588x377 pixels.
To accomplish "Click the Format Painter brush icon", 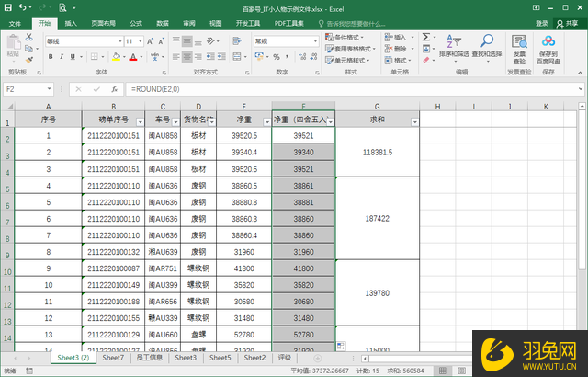I will 28,60.
